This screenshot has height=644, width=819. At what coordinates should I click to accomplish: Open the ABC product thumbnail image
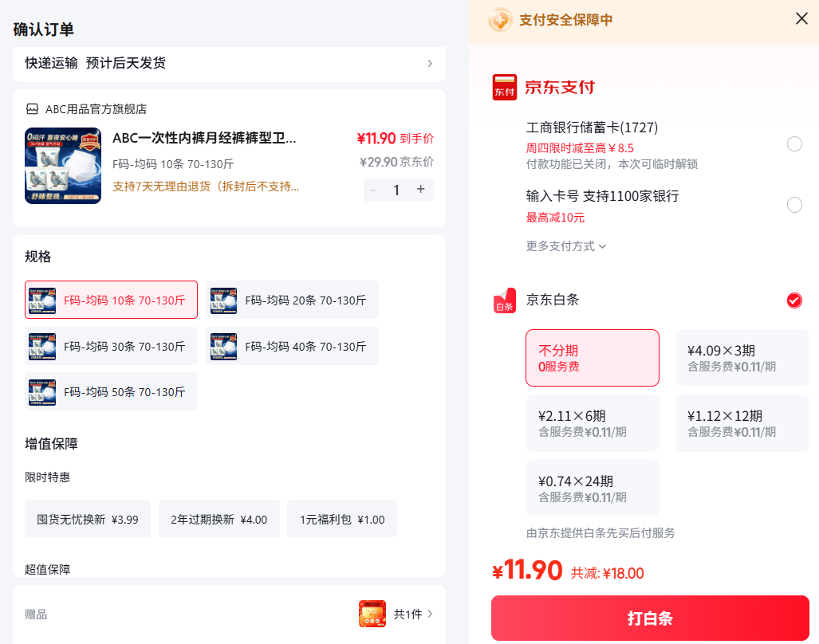tap(63, 166)
